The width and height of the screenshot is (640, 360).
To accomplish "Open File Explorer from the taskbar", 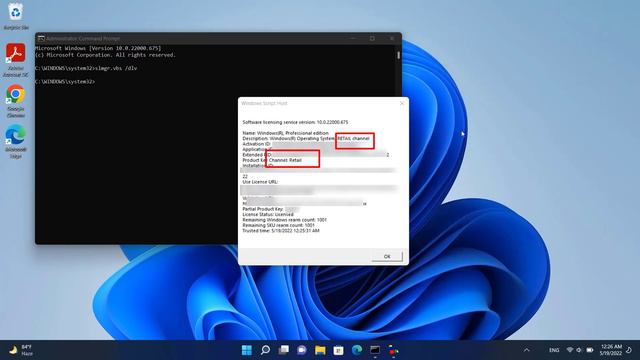I will coord(320,350).
